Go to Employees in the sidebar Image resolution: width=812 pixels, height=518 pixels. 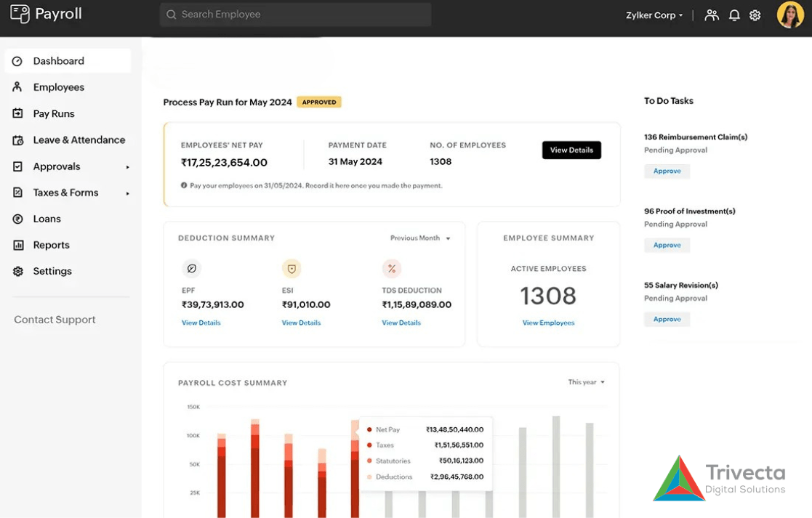58,87
